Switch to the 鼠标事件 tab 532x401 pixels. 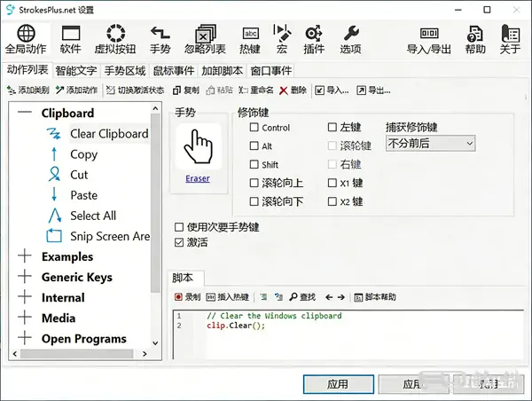[x=172, y=70]
